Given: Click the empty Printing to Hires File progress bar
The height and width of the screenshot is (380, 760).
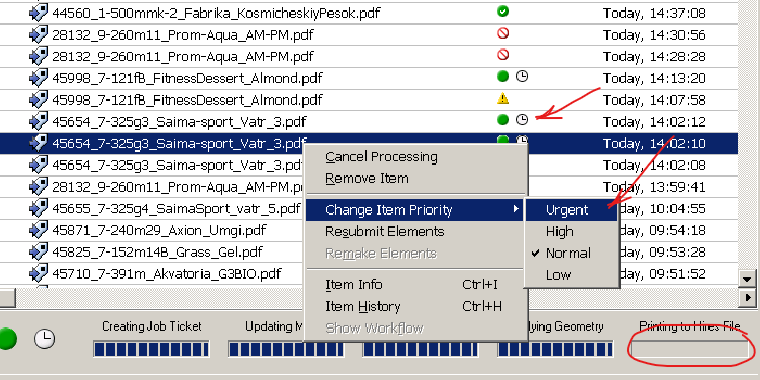Looking at the screenshot, I should click(690, 349).
